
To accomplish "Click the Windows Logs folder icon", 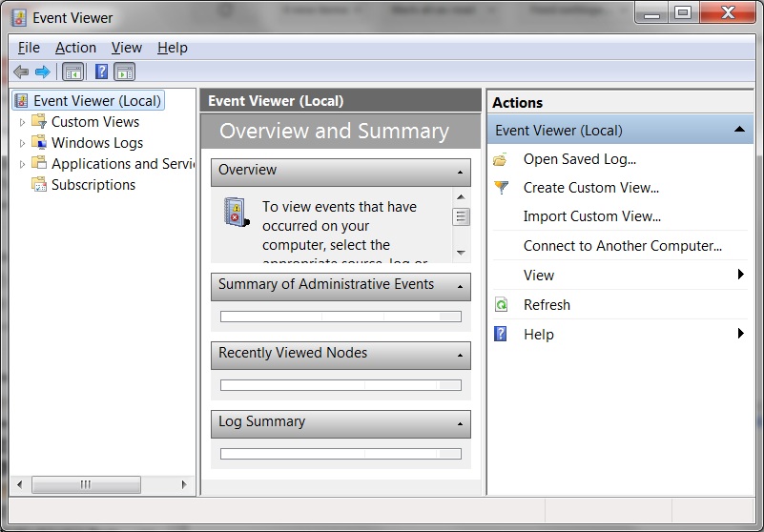I will [39, 142].
